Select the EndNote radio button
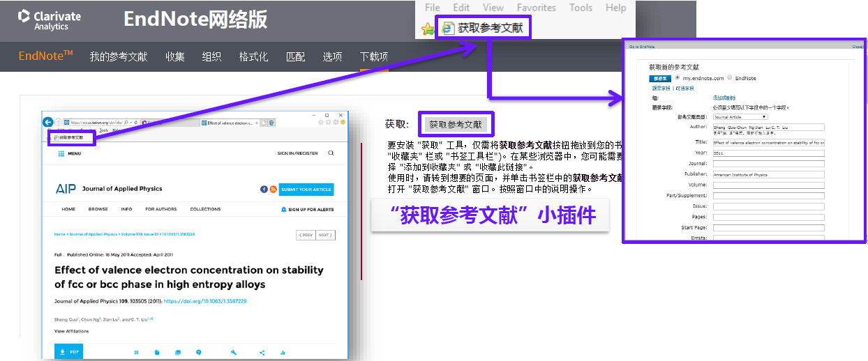The image size is (868, 361). point(730,78)
